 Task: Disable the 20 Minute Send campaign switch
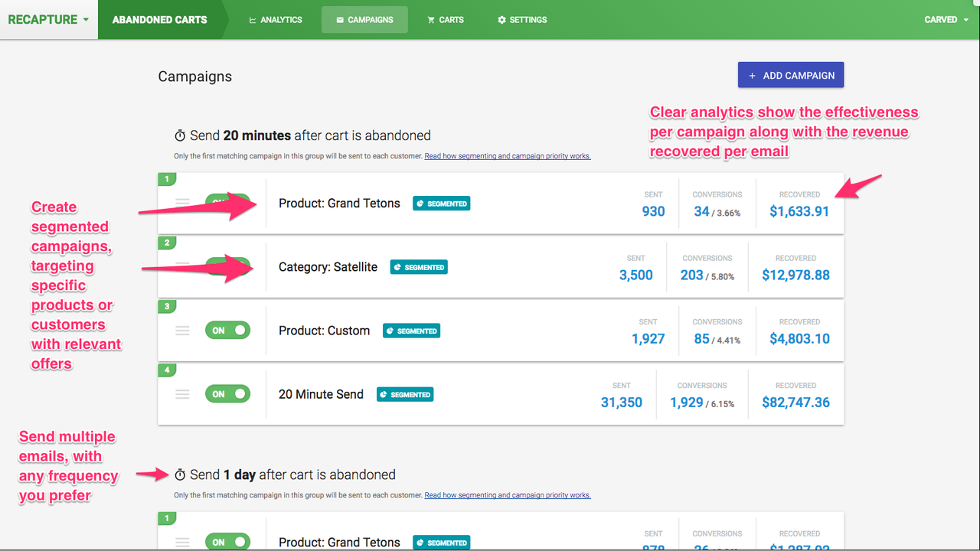pos(227,394)
